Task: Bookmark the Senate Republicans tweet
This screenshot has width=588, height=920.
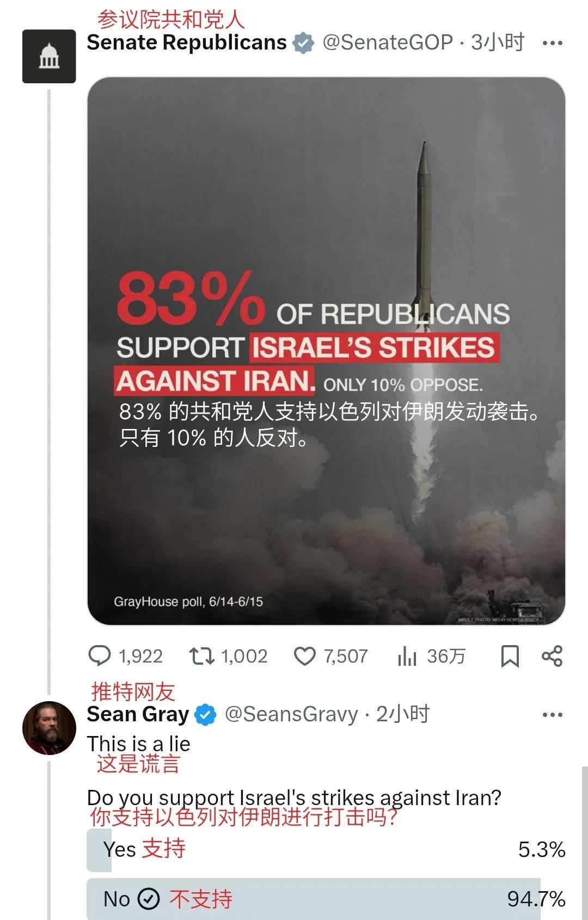Action: (510, 656)
